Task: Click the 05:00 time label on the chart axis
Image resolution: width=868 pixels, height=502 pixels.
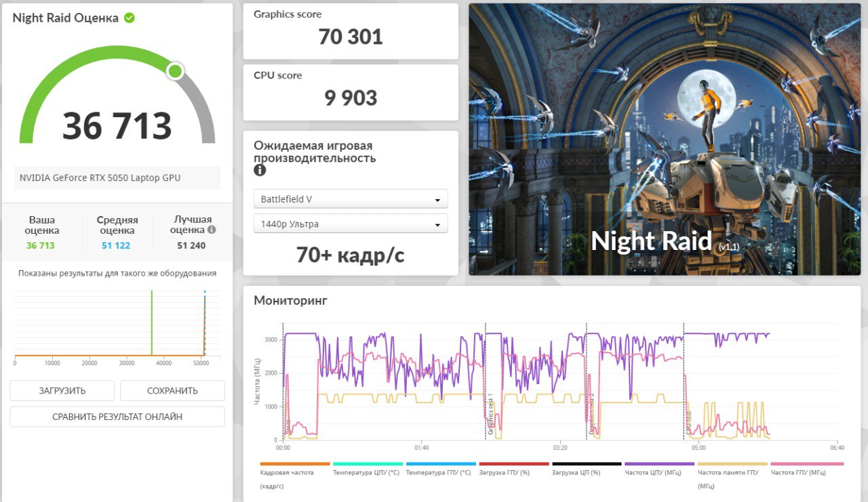Action: [x=698, y=448]
